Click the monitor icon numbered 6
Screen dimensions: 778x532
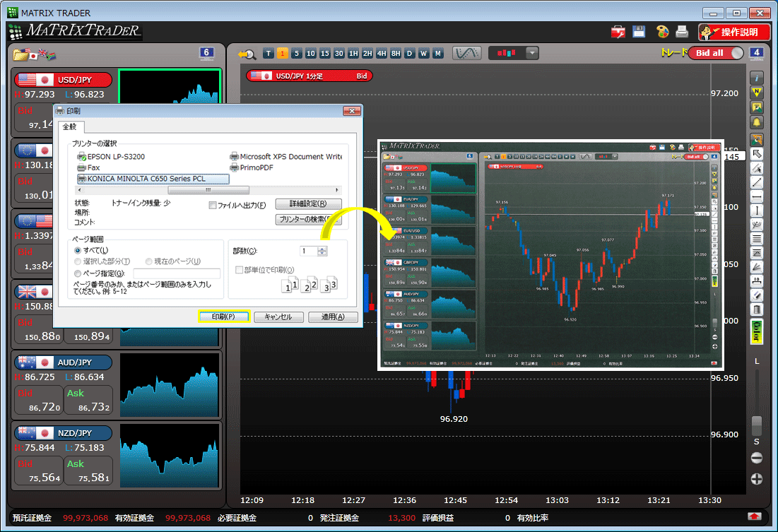coord(206,53)
